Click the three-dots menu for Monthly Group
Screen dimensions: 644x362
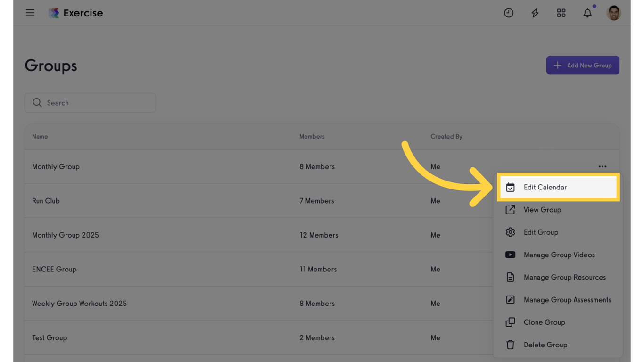(x=603, y=166)
